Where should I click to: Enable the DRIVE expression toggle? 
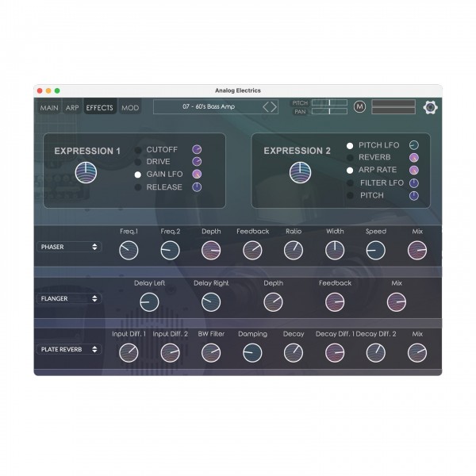(138, 162)
